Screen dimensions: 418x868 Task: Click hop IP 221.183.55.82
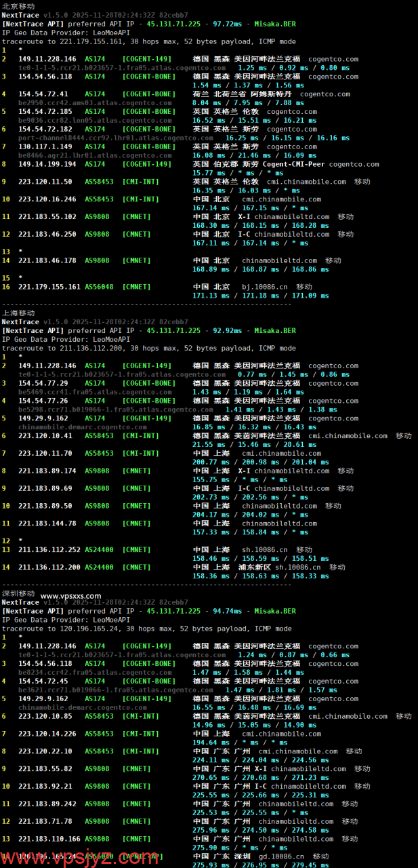pos(45,769)
